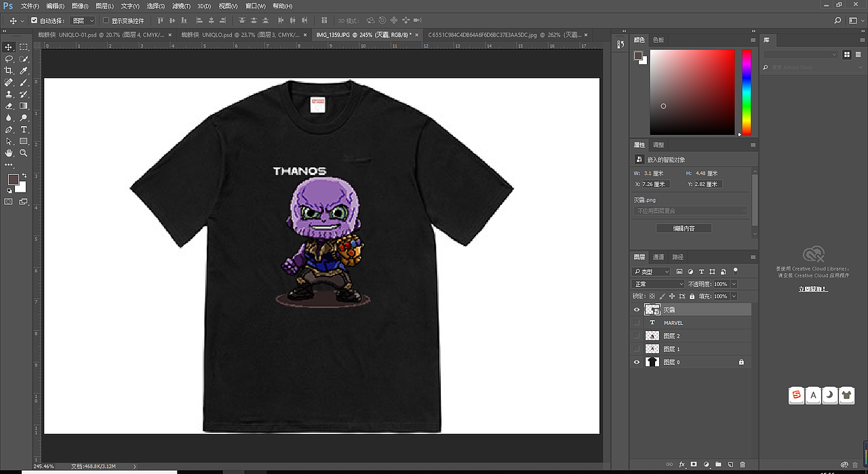Select the Hand tool
This screenshot has height=474, width=868.
click(9, 153)
